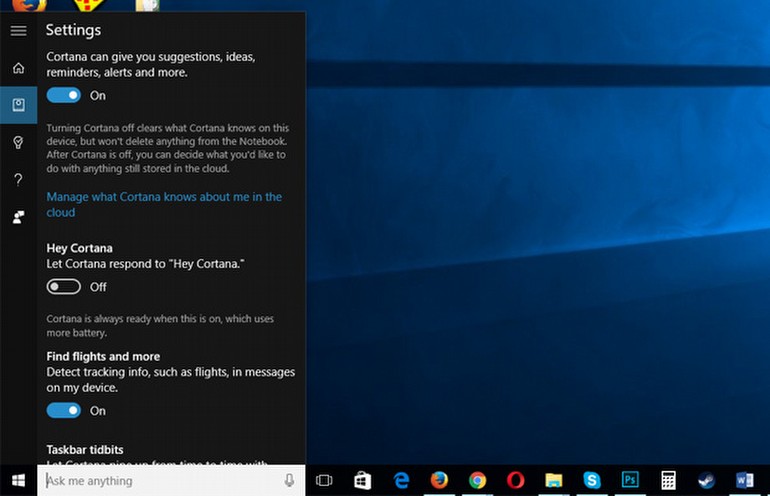Open Task View from taskbar
The height and width of the screenshot is (496, 770).
[x=324, y=480]
